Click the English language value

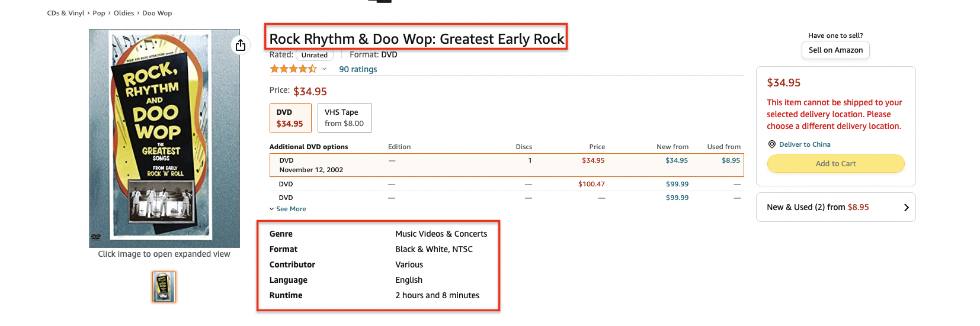(409, 280)
